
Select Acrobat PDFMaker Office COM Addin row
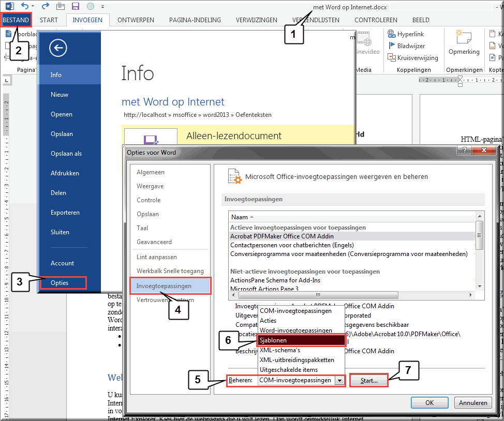click(352, 236)
